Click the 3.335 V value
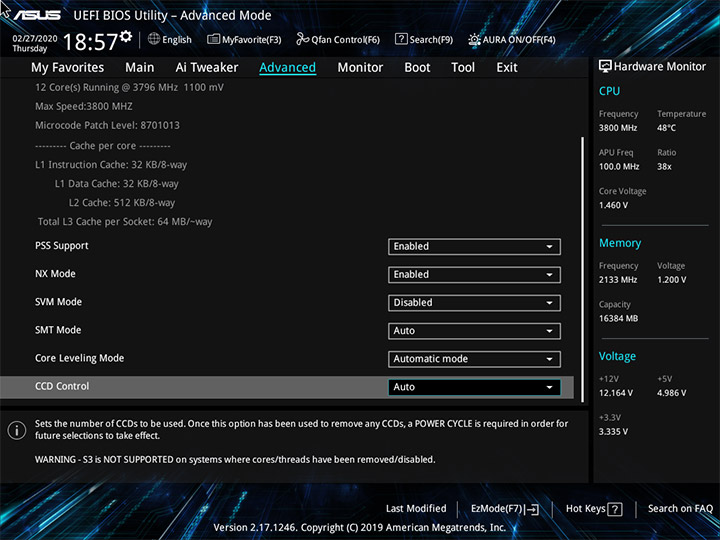The width and height of the screenshot is (720, 540). point(613,432)
